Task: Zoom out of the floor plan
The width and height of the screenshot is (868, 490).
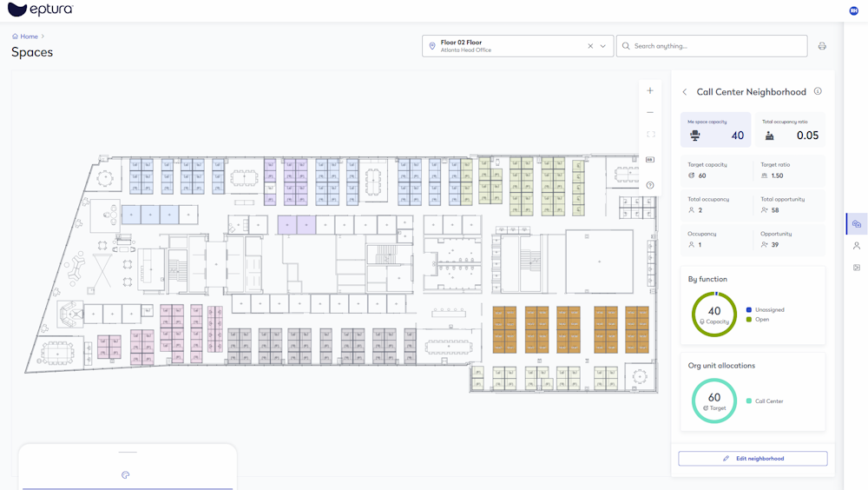Action: point(650,113)
